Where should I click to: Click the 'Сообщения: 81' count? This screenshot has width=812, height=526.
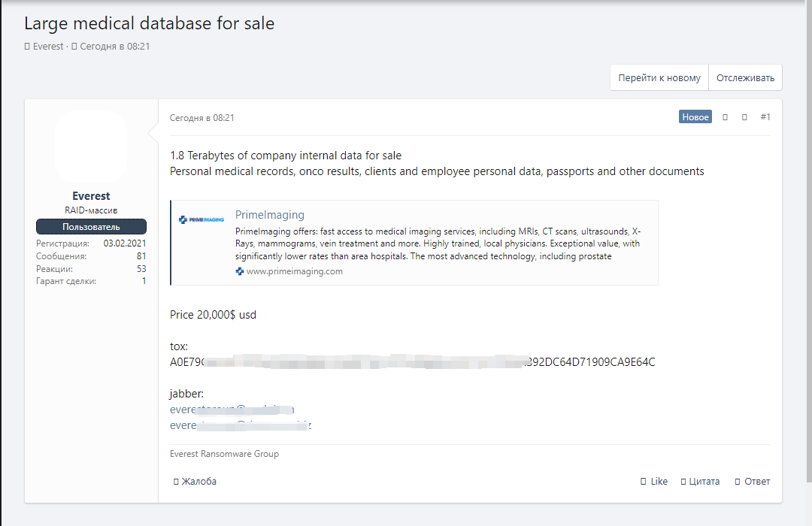(x=141, y=256)
